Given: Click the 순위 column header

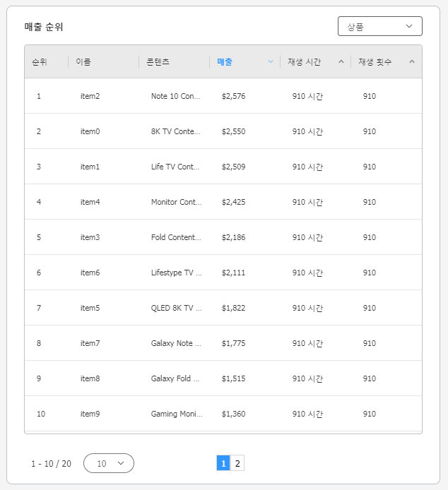Looking at the screenshot, I should [x=40, y=62].
